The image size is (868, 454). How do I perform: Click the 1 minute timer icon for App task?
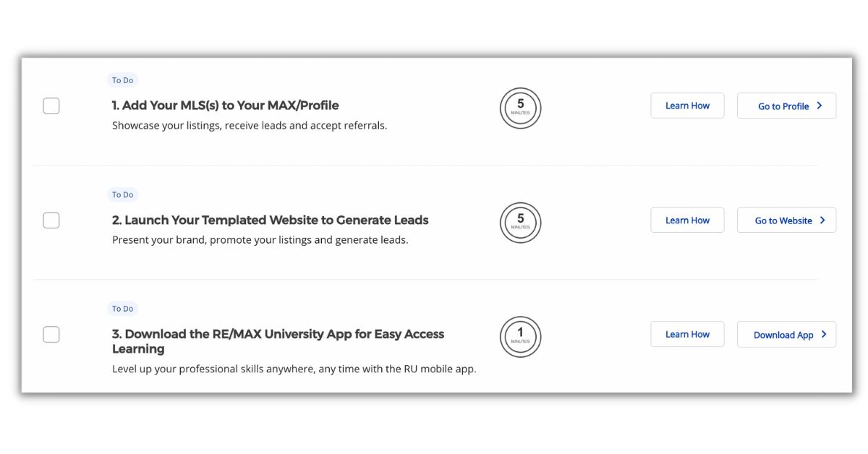point(520,337)
